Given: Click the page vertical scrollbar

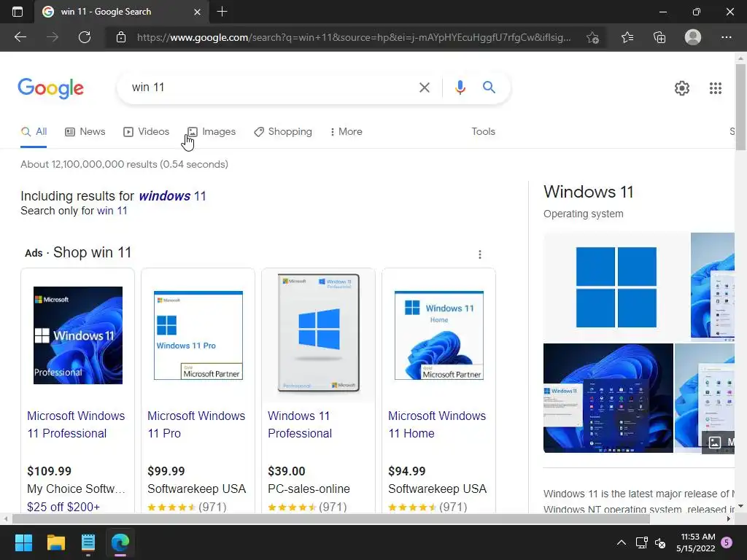Looking at the screenshot, I should (740, 107).
